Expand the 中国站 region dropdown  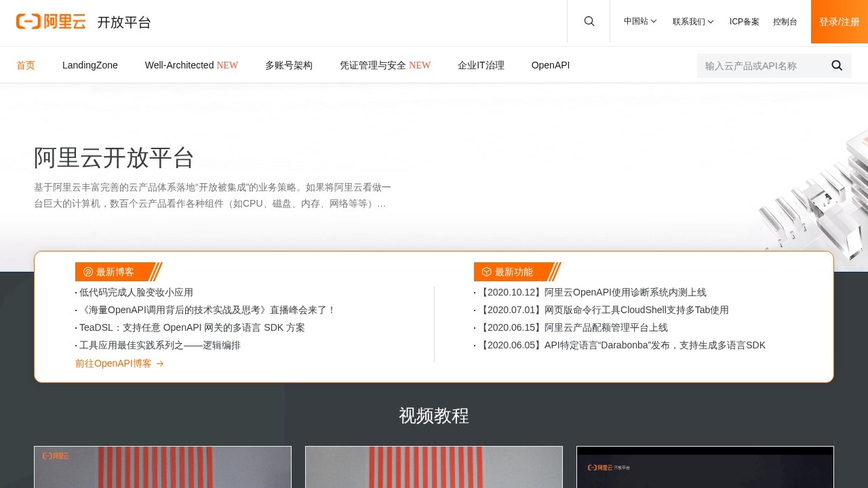640,22
